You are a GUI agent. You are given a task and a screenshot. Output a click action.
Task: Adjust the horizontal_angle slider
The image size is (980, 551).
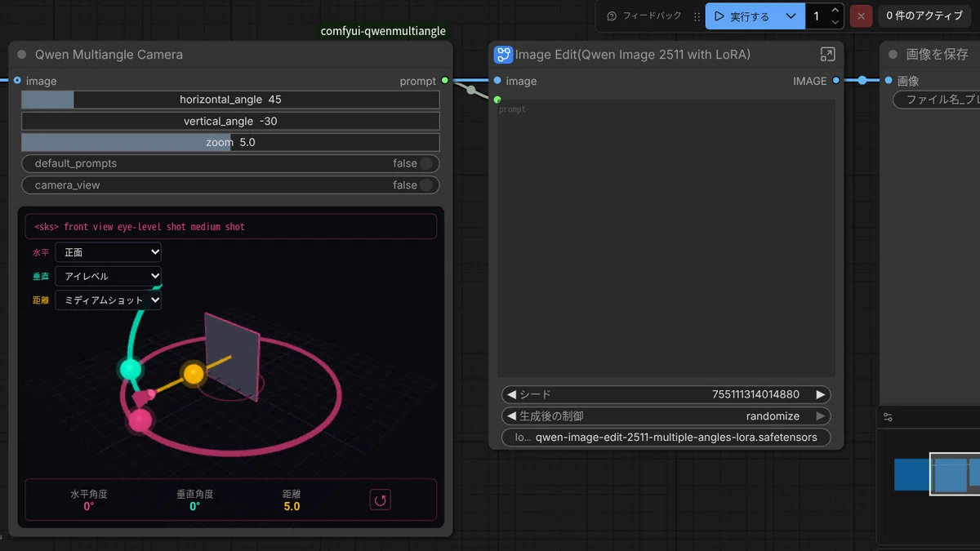pos(230,100)
